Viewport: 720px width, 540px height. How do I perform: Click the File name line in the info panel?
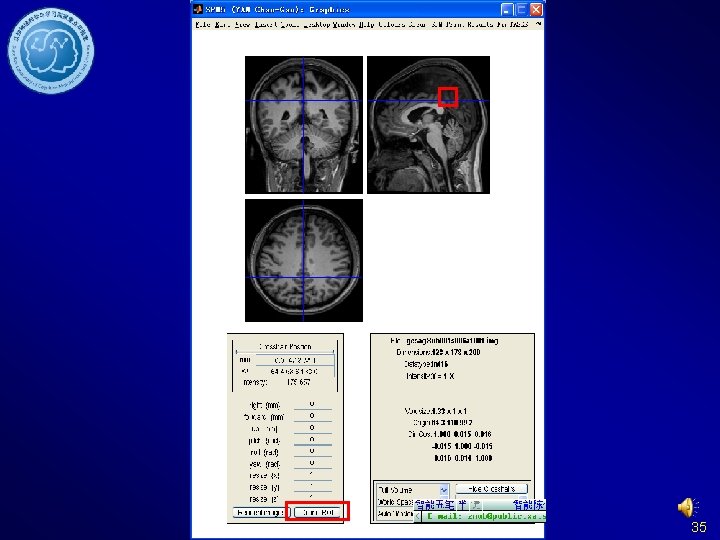(x=444, y=341)
